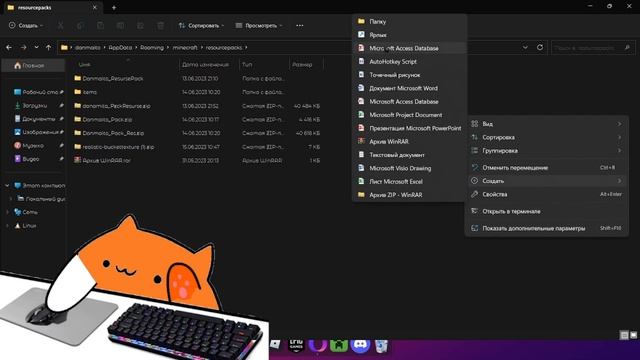
Task: Collapse the Этот компьютер tree node
Action: click(x=7, y=185)
